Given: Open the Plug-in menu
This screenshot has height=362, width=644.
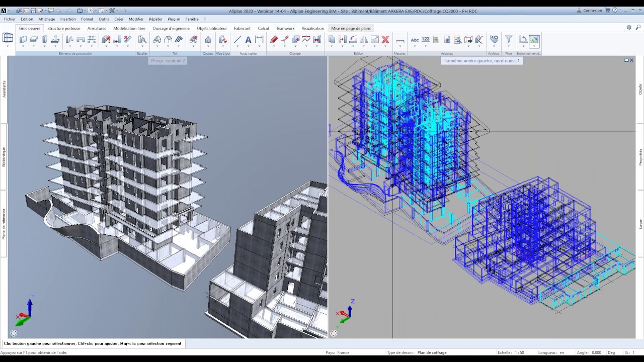Looking at the screenshot, I should click(x=174, y=19).
